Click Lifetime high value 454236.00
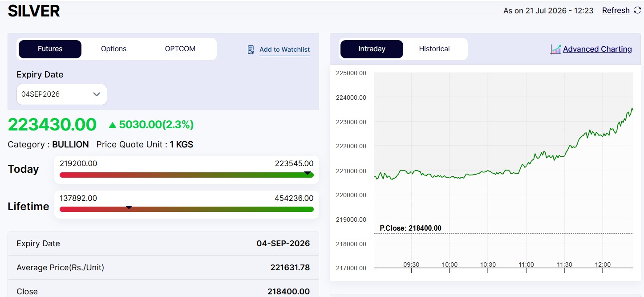 (294, 198)
